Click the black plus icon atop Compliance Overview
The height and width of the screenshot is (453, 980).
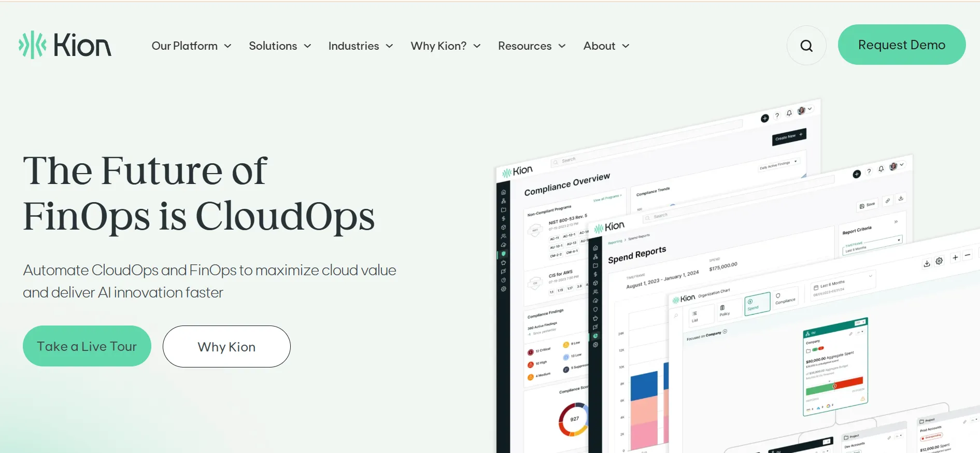click(x=764, y=119)
